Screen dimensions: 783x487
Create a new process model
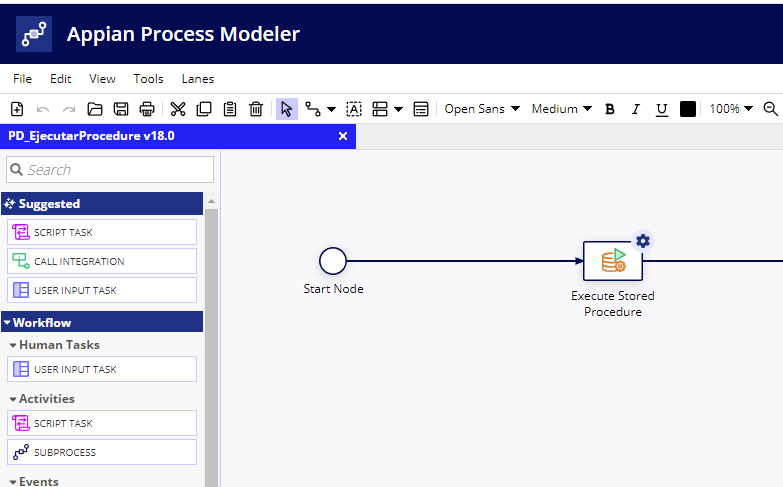17,109
